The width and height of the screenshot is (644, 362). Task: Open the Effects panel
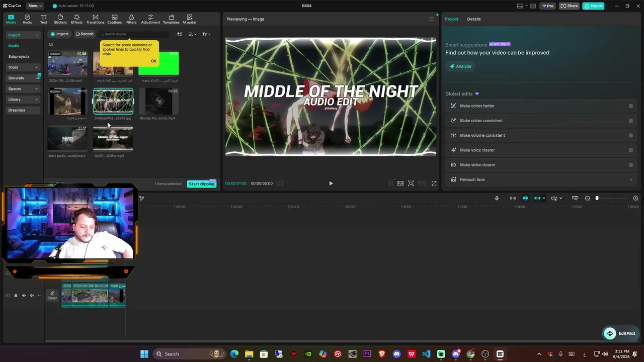(77, 19)
